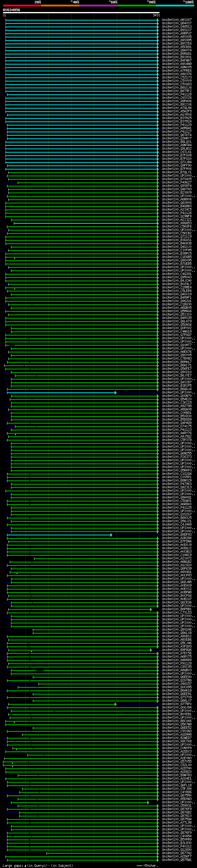This screenshot has height=868, width=197.
Task: Select hit UniRef100_C5FJ84
Action: tap(177, 789)
